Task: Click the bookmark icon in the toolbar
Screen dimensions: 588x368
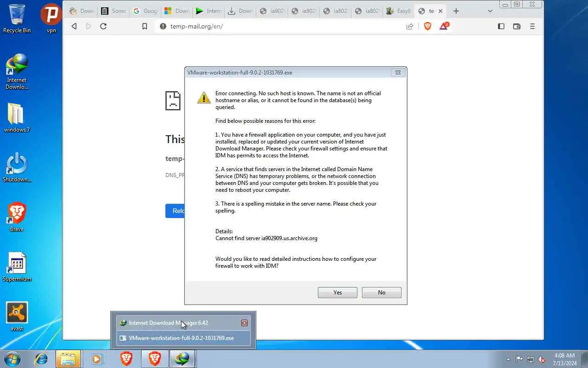Action: tap(145, 26)
